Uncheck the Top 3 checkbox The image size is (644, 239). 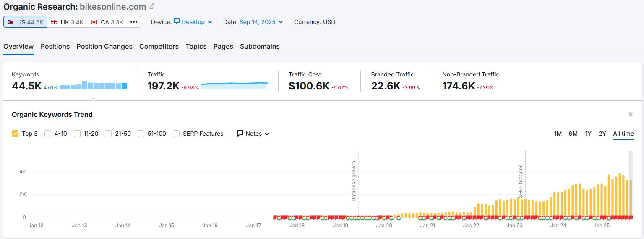click(15, 134)
